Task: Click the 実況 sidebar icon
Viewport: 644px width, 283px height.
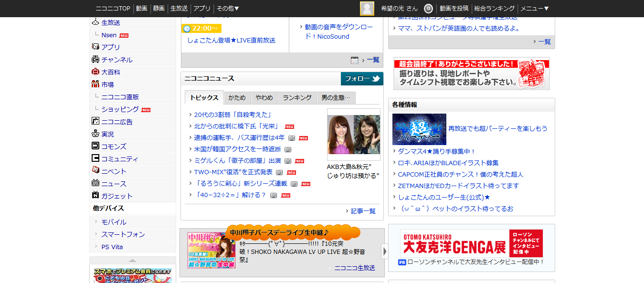Action: point(95,134)
